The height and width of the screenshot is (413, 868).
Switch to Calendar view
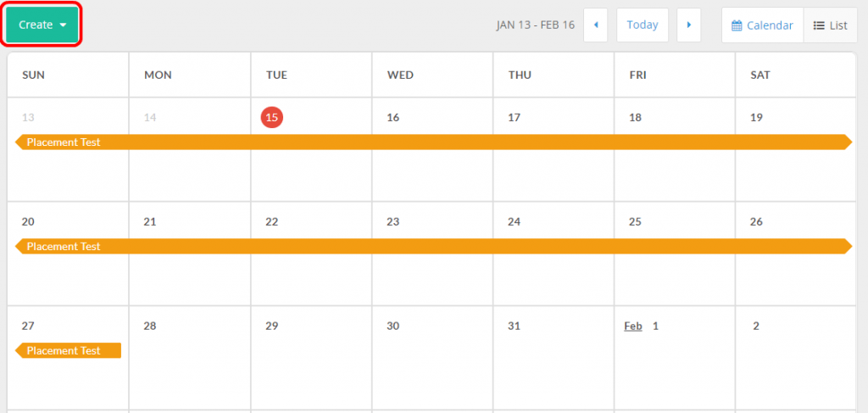(x=762, y=25)
